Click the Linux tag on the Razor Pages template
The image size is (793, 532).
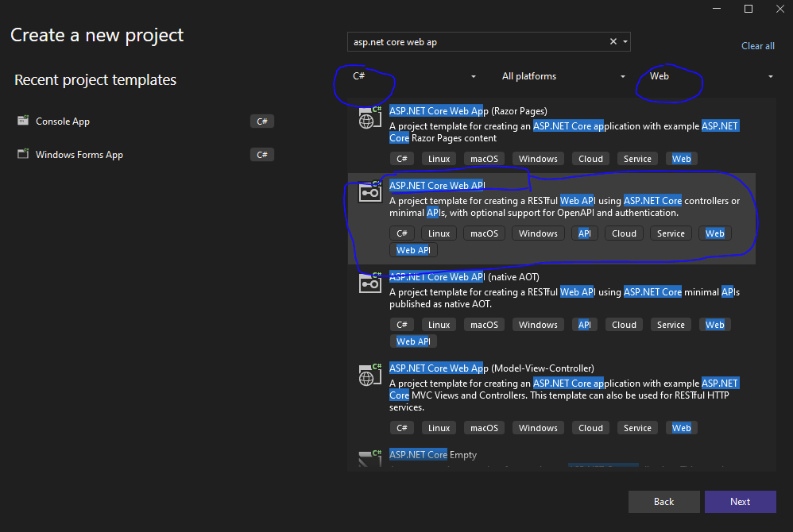click(x=439, y=159)
